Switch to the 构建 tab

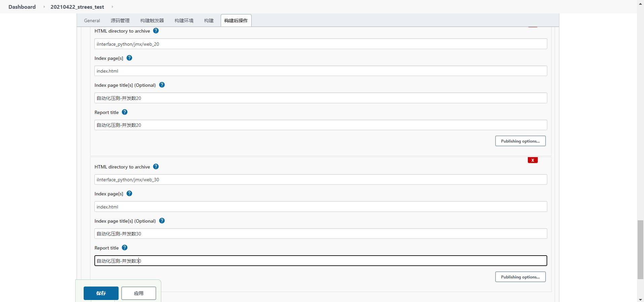(x=209, y=21)
